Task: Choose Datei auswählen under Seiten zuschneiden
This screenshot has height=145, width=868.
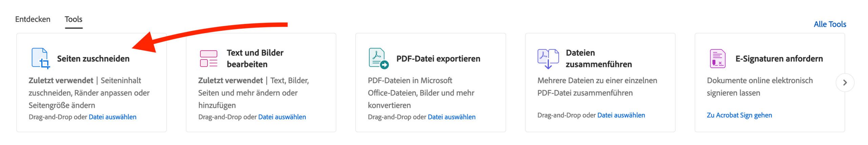Action: pyautogui.click(x=113, y=117)
